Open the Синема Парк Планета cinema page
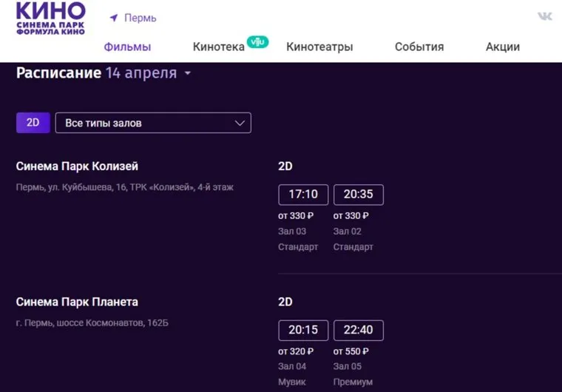Image resolution: width=562 pixels, height=392 pixels. pos(77,302)
